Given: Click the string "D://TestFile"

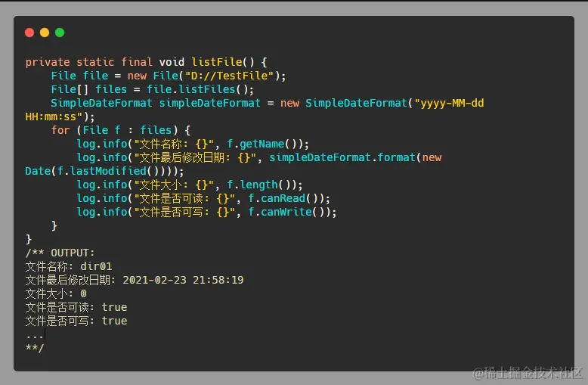Looking at the screenshot, I should click(x=229, y=76).
